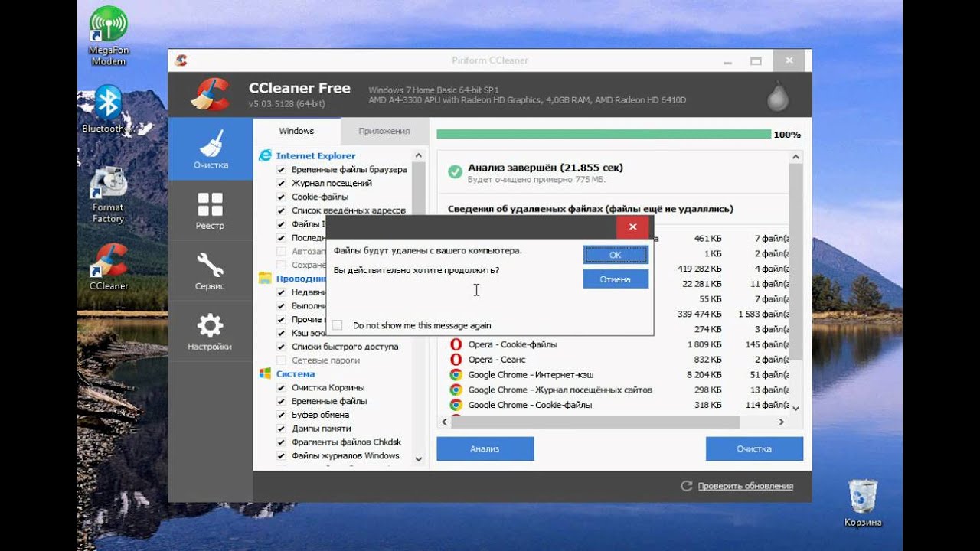Click the Система category heading
The image size is (980, 551).
click(x=296, y=373)
